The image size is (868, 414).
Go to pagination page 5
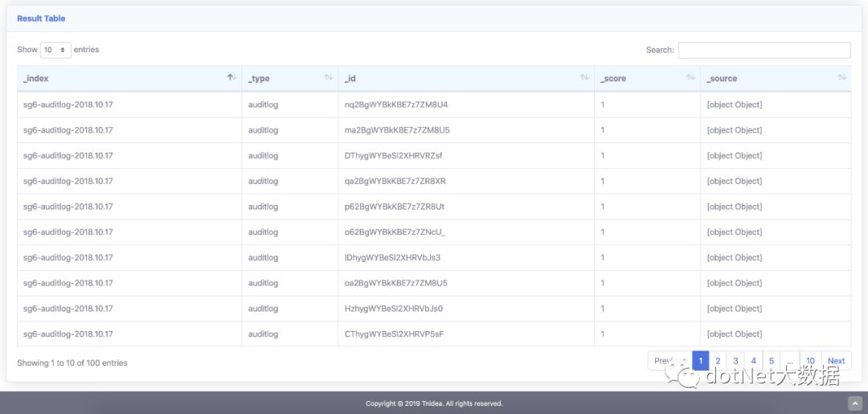[x=772, y=361]
